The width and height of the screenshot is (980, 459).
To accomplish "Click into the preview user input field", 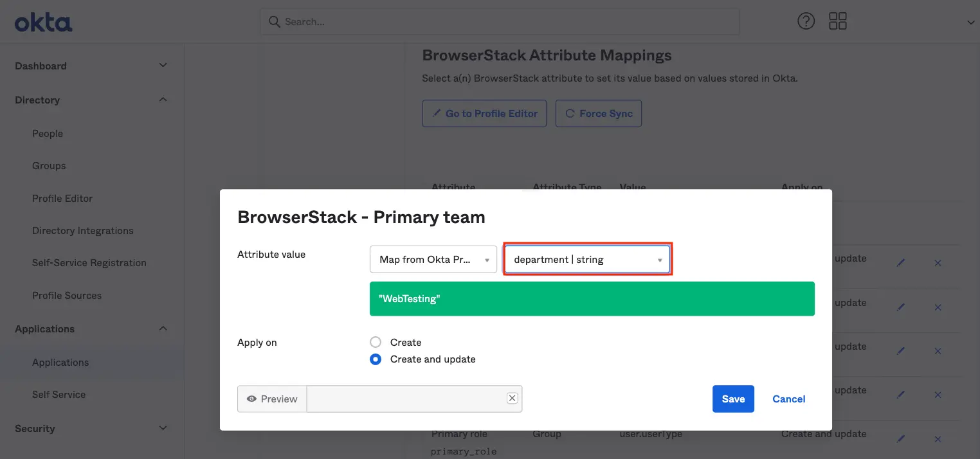I will coord(406,399).
